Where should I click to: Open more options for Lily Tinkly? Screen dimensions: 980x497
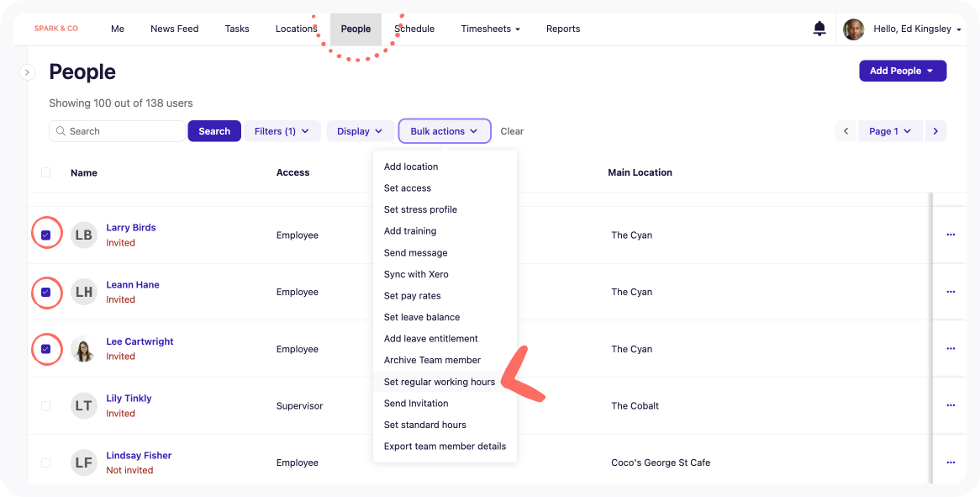[951, 405]
